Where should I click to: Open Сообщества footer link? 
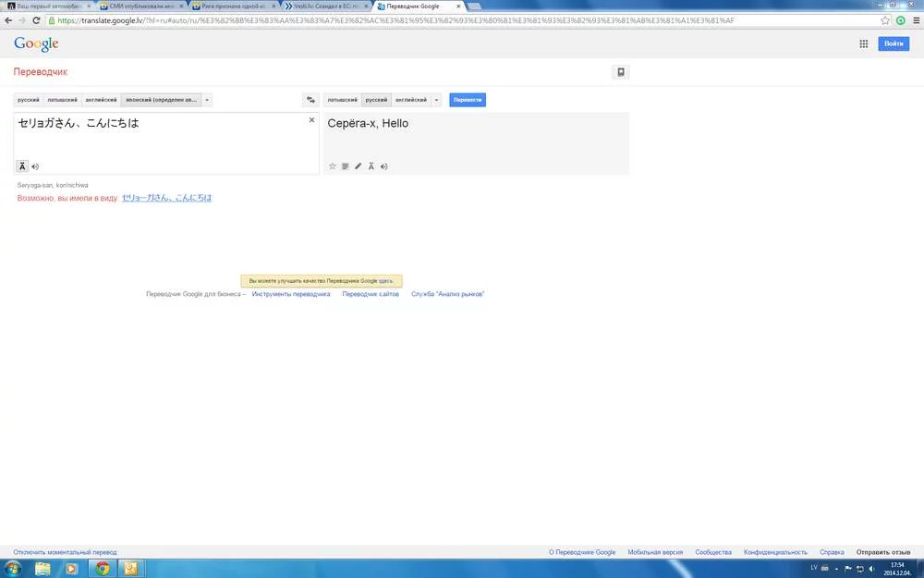713,553
